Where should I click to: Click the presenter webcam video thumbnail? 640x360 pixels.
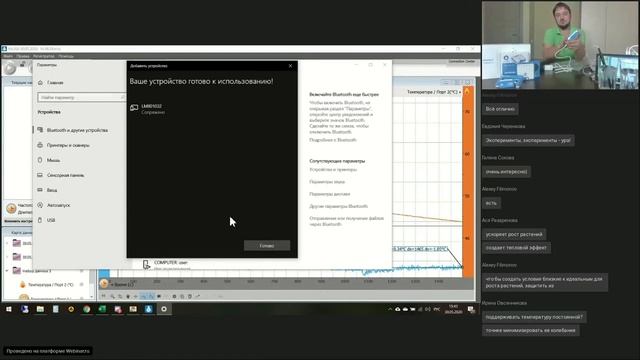point(560,45)
